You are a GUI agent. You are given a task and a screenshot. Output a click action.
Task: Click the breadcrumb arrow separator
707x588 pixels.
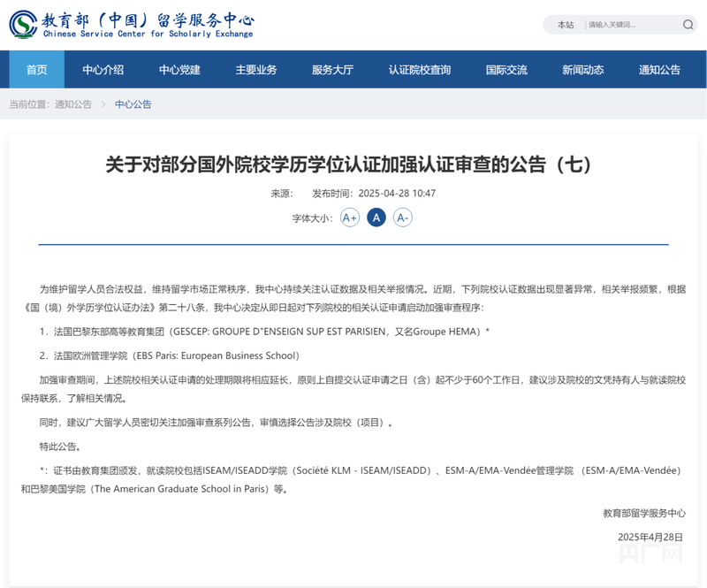pos(103,104)
